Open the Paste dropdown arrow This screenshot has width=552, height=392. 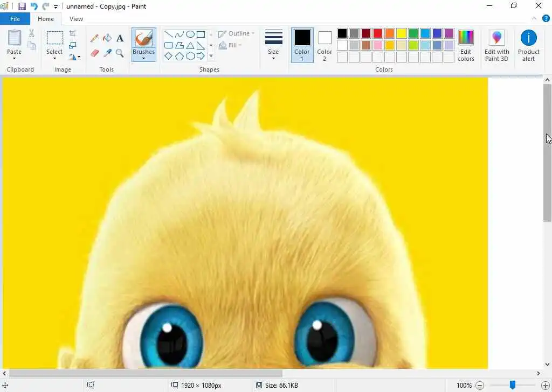click(15, 58)
